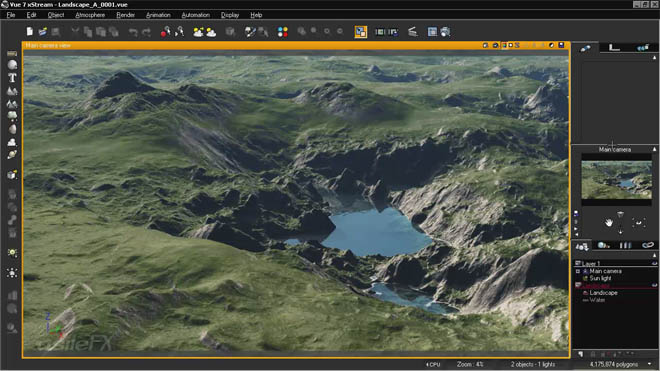Screen dimensions: 660x371
Task: Toggle visibility of the red highlighted layer
Action: 654,286
